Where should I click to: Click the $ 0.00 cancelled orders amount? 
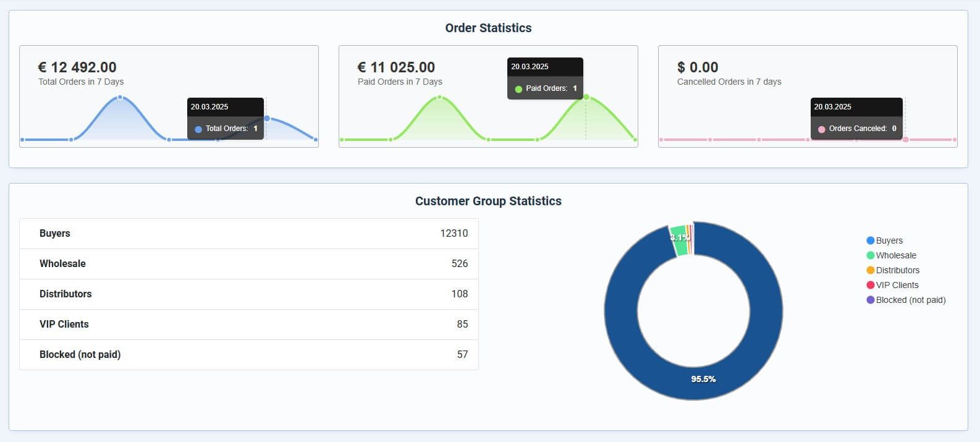698,67
